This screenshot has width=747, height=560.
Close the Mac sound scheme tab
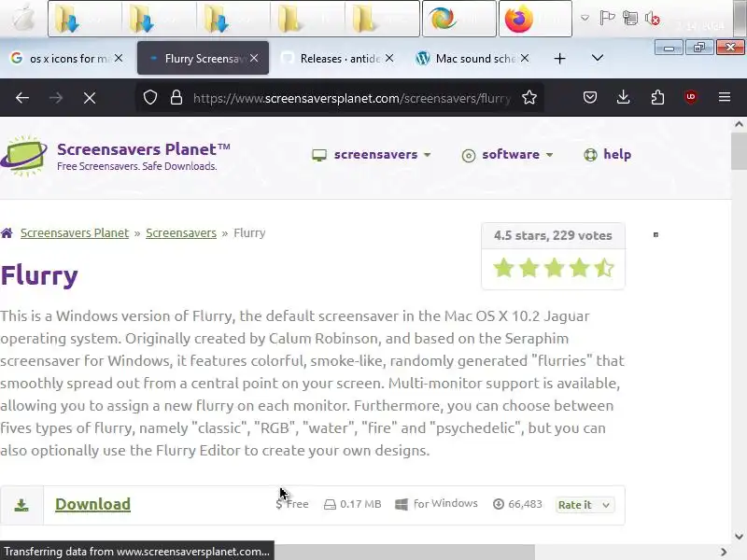[x=525, y=58]
